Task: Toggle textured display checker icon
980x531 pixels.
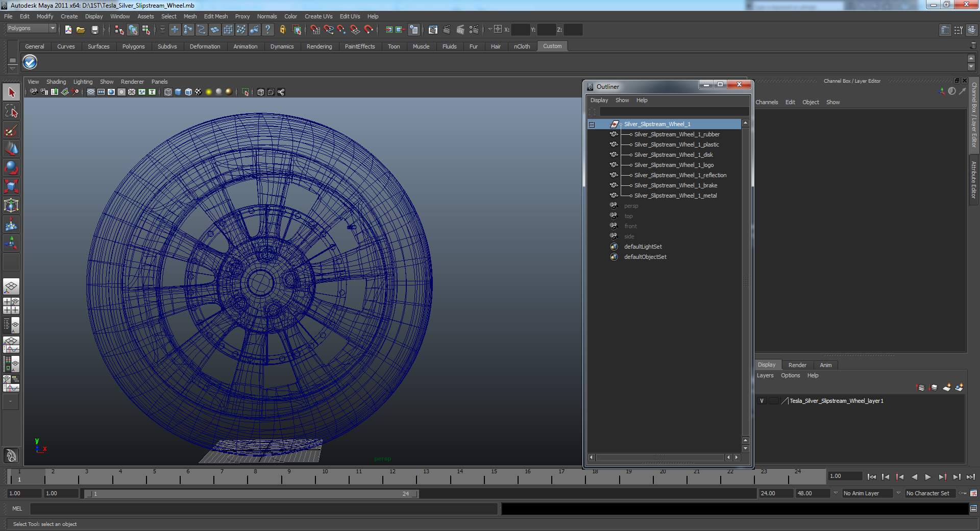Action: click(199, 92)
